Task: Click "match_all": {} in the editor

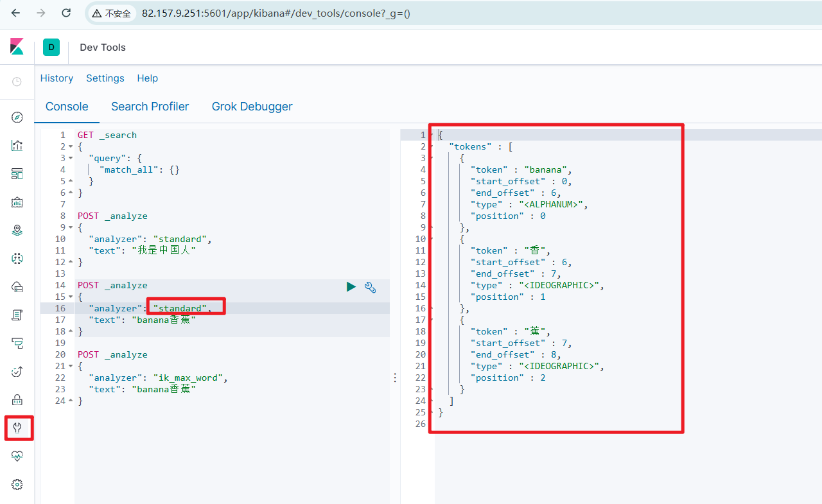Action: [x=139, y=169]
